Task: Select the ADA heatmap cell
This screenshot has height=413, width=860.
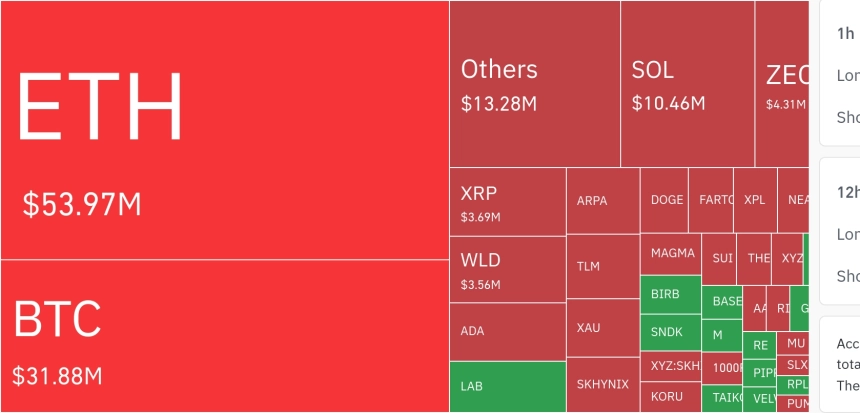Action: [508, 332]
